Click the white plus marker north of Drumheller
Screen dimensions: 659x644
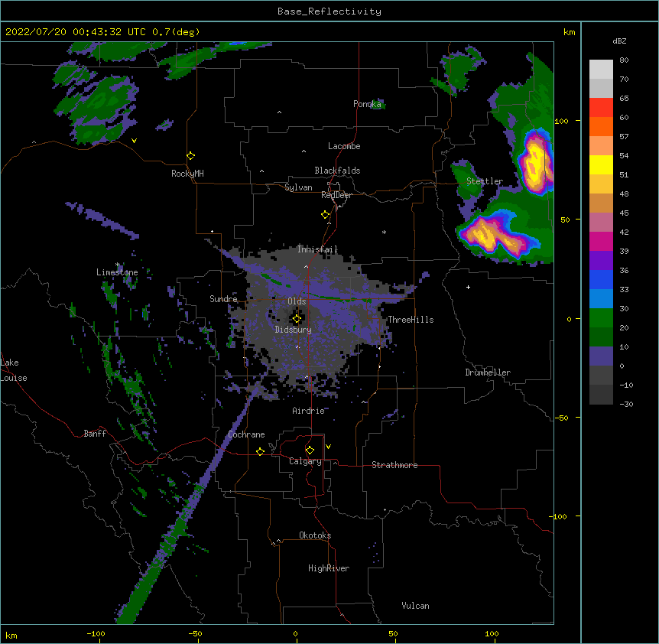pyautogui.click(x=468, y=287)
